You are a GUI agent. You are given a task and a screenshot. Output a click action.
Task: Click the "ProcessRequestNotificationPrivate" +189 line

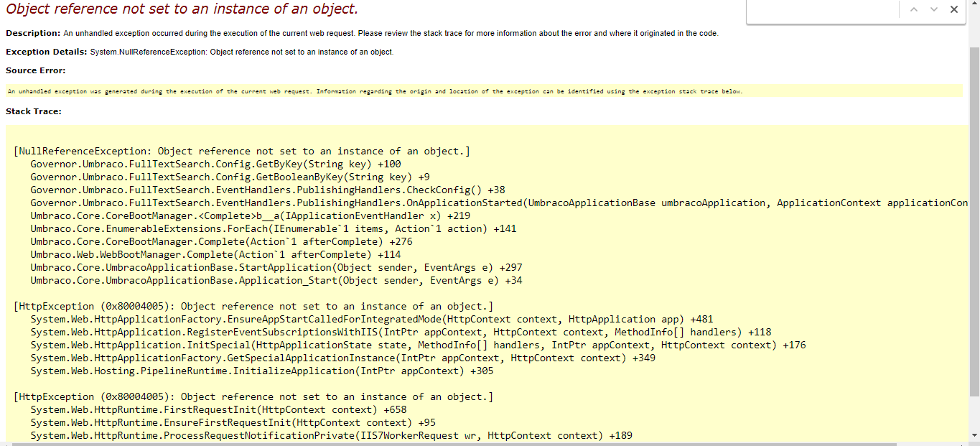pos(331,435)
